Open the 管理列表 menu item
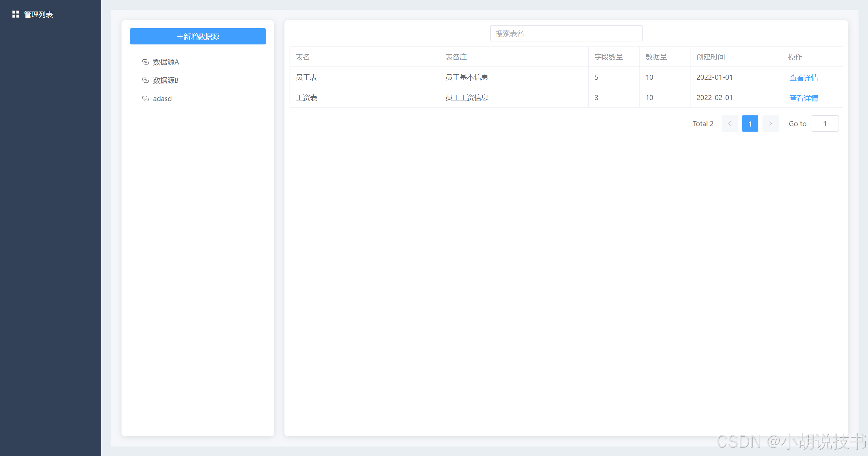Screen dimensions: 868x456 click(38, 15)
